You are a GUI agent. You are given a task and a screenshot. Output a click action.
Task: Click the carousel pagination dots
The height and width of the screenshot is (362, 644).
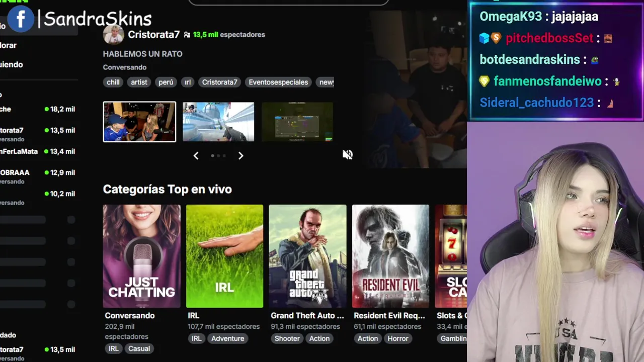(x=218, y=156)
